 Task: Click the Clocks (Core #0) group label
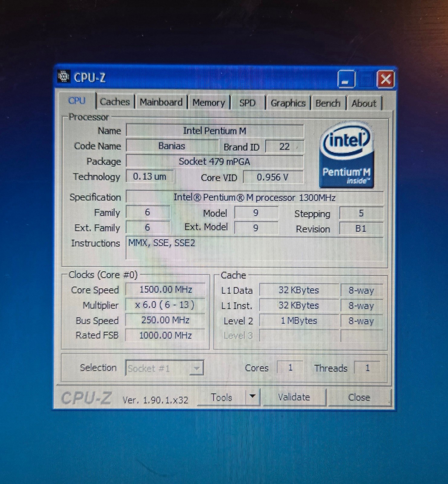pos(103,275)
